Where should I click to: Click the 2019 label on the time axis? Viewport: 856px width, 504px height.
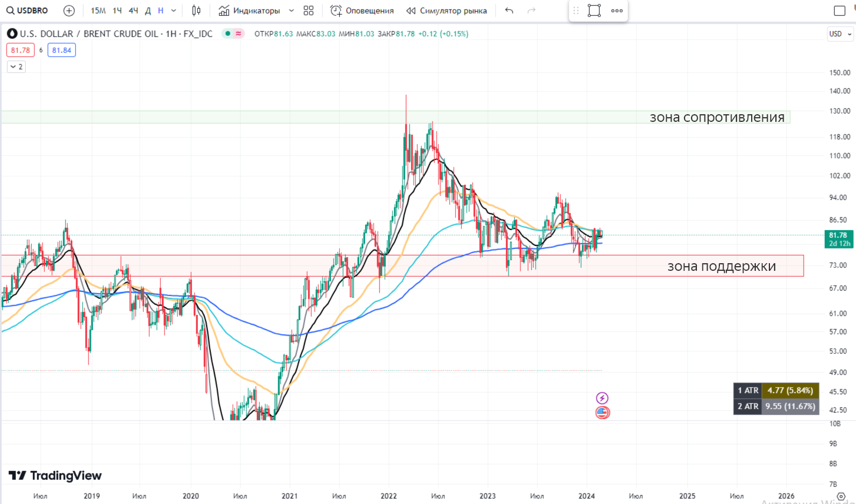[x=91, y=496]
